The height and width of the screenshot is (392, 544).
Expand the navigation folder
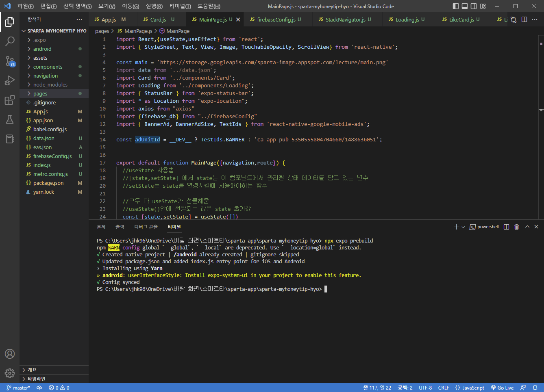point(54,76)
